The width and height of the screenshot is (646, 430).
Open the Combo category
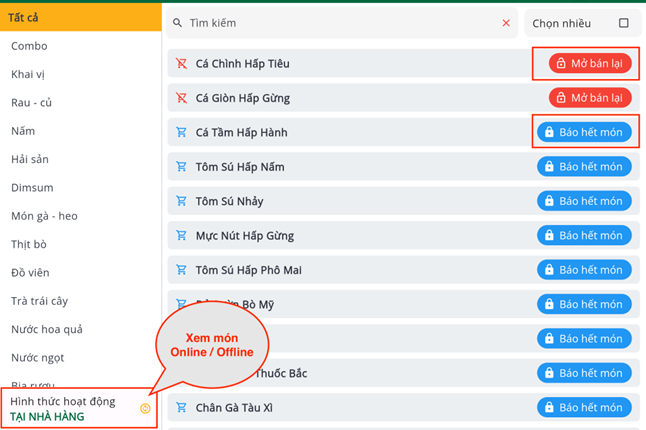point(29,46)
